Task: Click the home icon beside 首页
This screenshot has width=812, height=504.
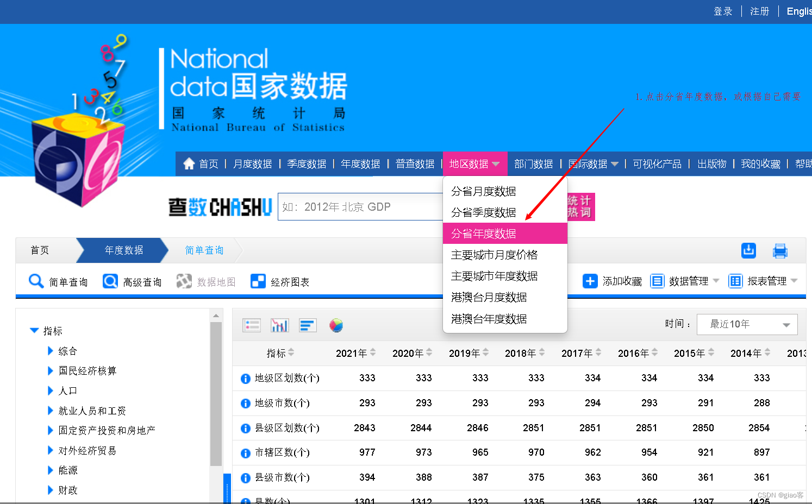Action: click(x=189, y=163)
